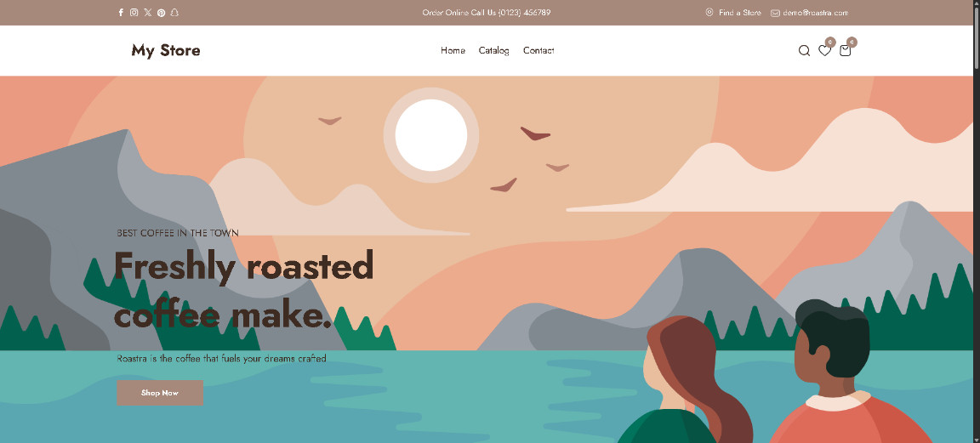Image resolution: width=980 pixels, height=443 pixels.
Task: Open the Catalog menu item
Action: (493, 51)
